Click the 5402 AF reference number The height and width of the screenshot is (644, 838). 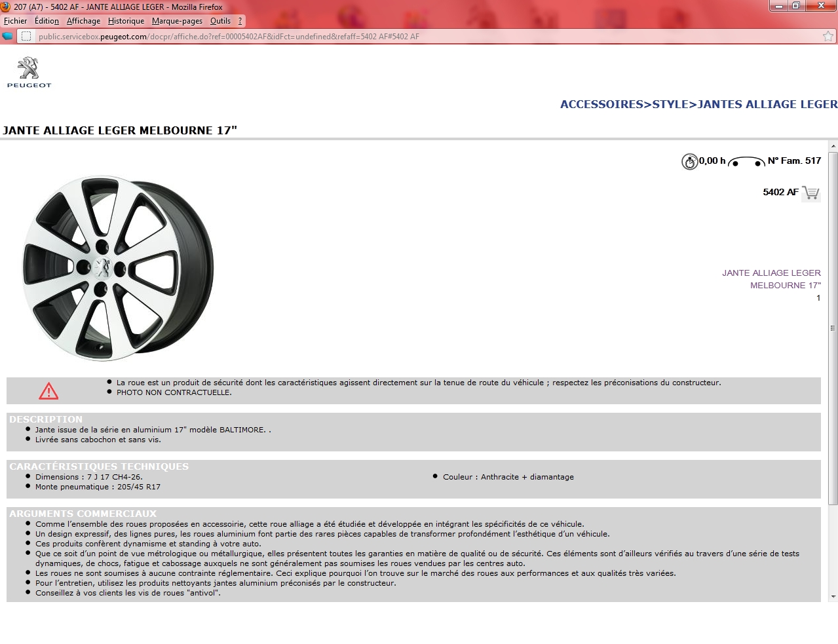point(780,192)
